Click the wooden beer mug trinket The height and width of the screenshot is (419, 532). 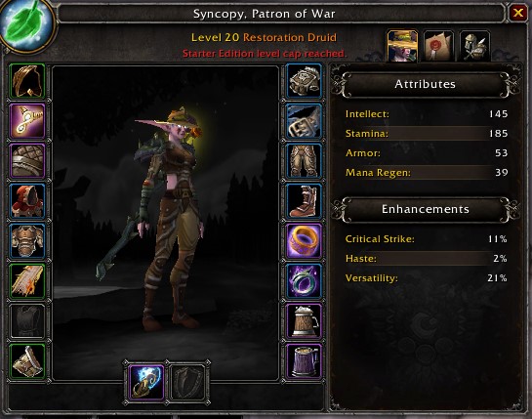[x=304, y=321]
